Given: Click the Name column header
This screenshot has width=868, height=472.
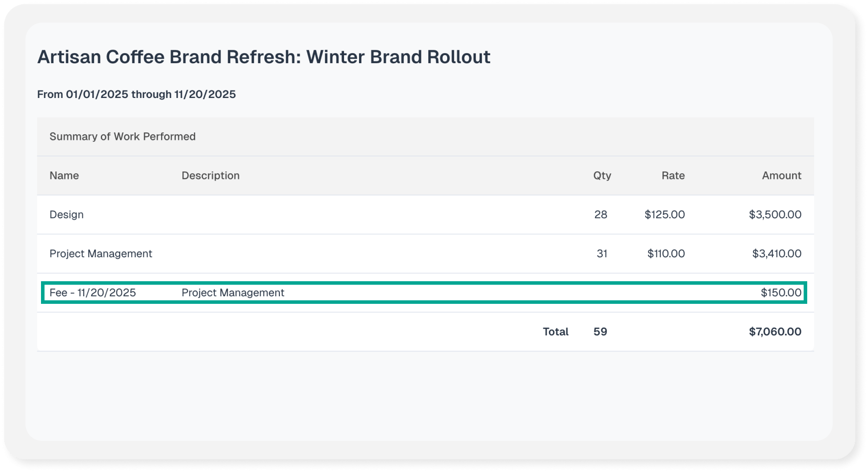Looking at the screenshot, I should [x=64, y=176].
